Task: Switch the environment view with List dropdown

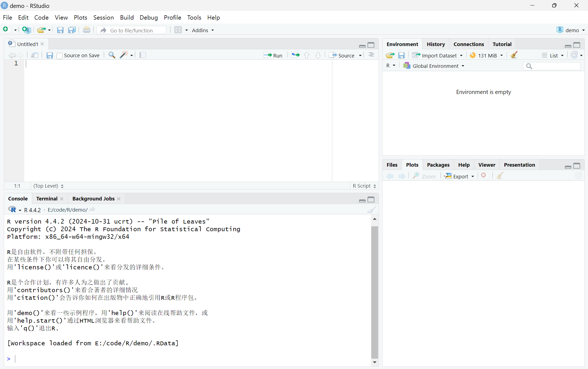Action: tap(552, 55)
